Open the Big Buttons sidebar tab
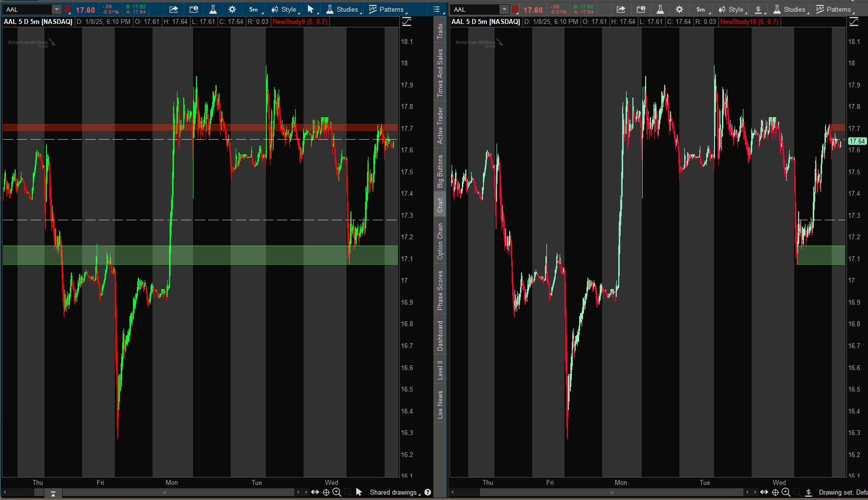This screenshot has width=868, height=500. point(440,171)
